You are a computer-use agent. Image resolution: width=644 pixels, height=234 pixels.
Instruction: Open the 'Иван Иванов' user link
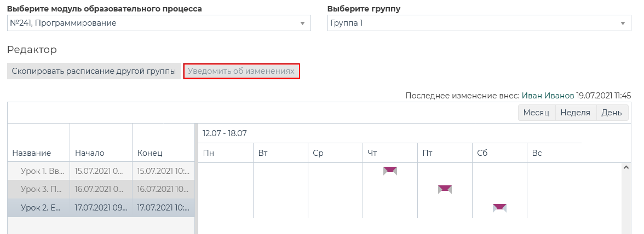coord(548,95)
